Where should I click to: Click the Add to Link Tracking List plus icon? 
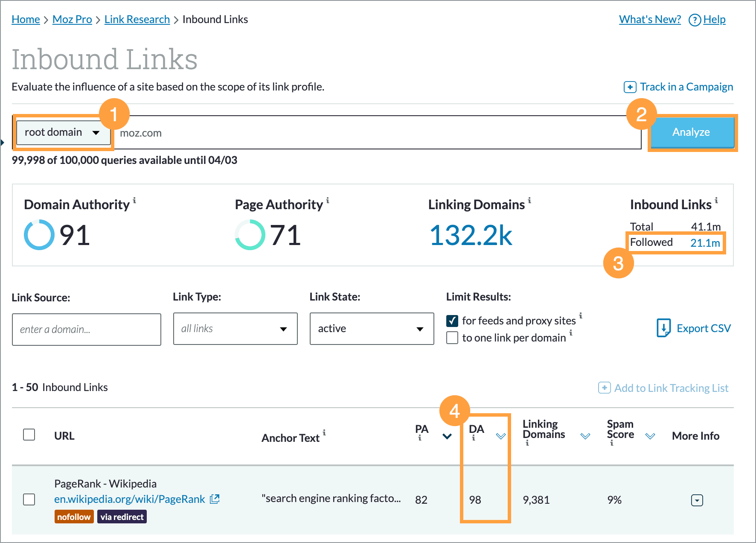pos(604,388)
